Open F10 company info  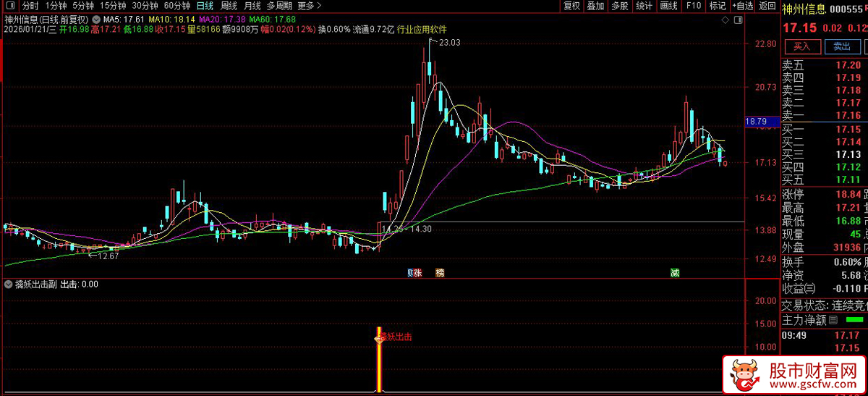(693, 6)
